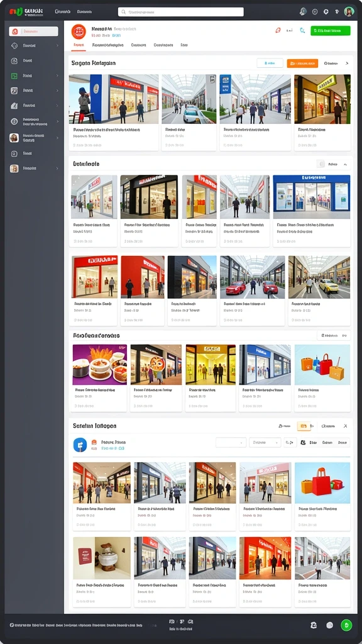This screenshot has height=644, width=362.
Task: Open the empty dropdown in the bottom filter row
Action: coord(231,442)
